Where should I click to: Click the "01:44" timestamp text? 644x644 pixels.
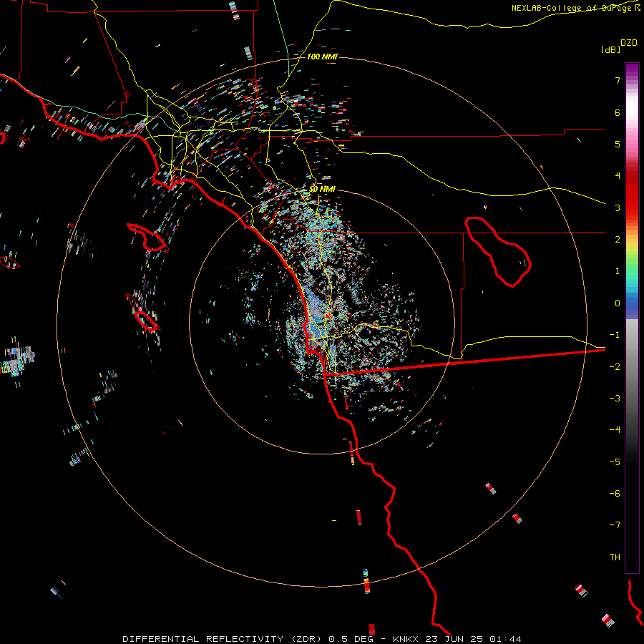tap(506, 639)
